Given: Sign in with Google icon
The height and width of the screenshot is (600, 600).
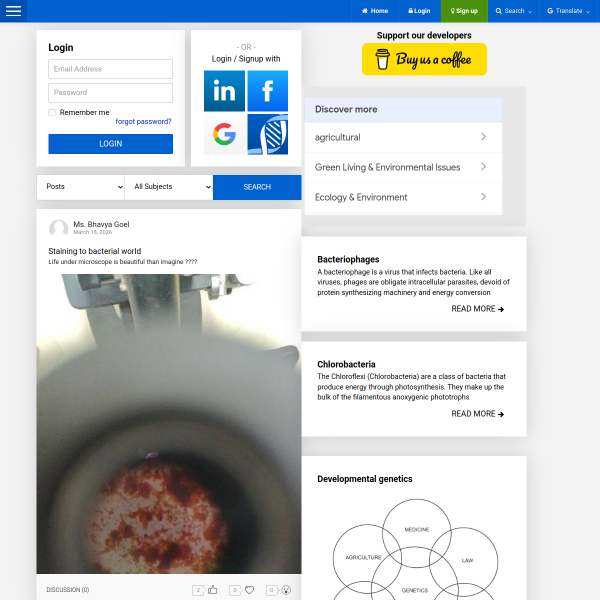Looking at the screenshot, I should click(x=224, y=134).
